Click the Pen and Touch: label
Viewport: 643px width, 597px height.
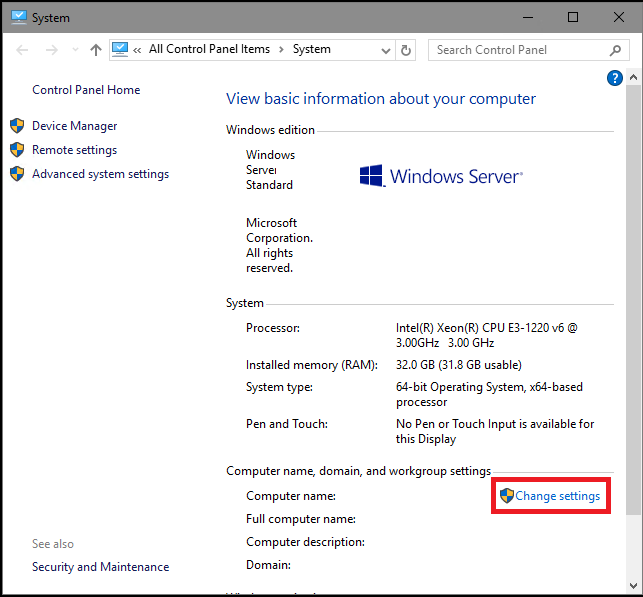[287, 424]
